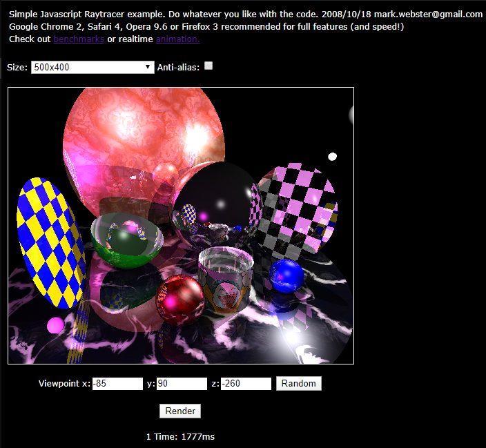Open the benchmarks link

[x=79, y=39]
